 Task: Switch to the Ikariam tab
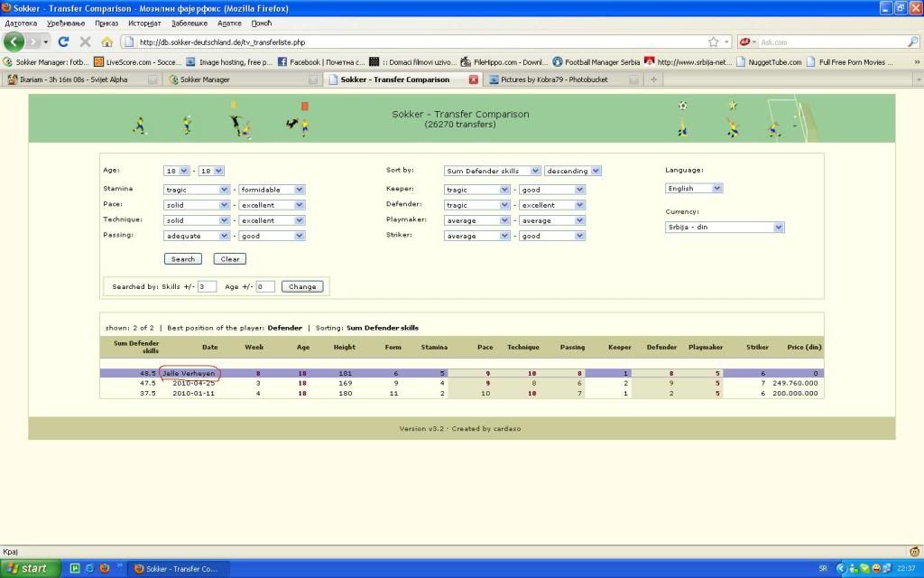(80, 79)
